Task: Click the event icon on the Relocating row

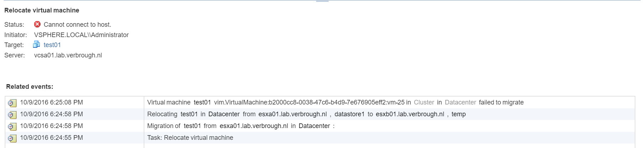Action: [x=12, y=115]
